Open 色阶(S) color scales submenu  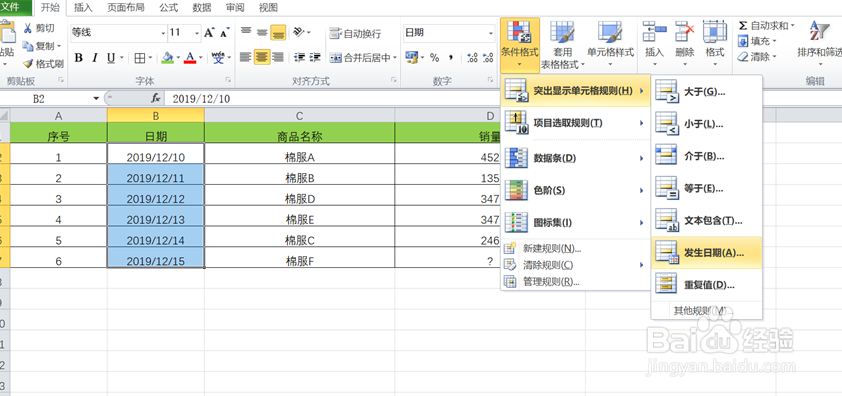click(x=575, y=190)
